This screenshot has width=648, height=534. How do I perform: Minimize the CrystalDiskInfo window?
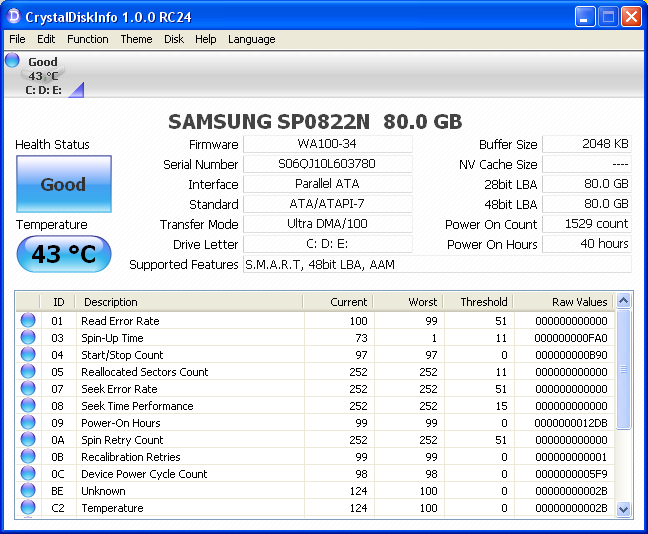[584, 17]
